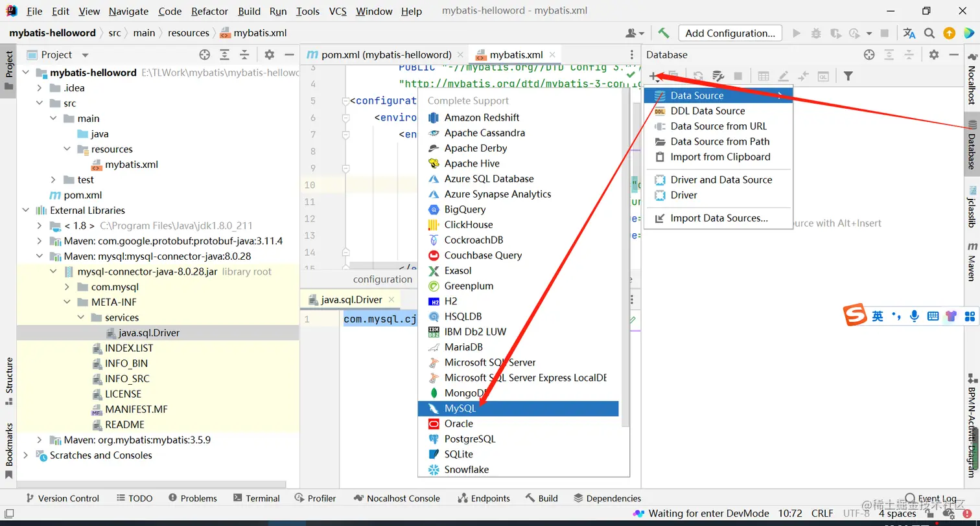Click CRLF line separator in status bar
The height and width of the screenshot is (526, 980).
822,514
